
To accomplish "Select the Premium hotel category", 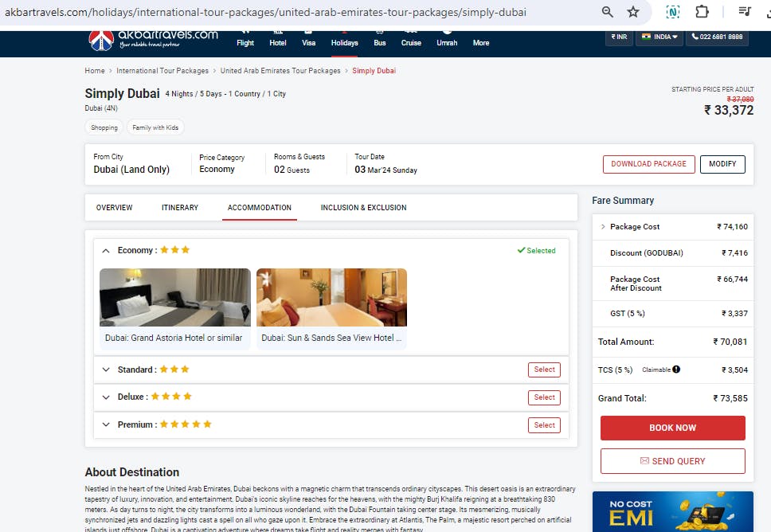I will (x=544, y=425).
